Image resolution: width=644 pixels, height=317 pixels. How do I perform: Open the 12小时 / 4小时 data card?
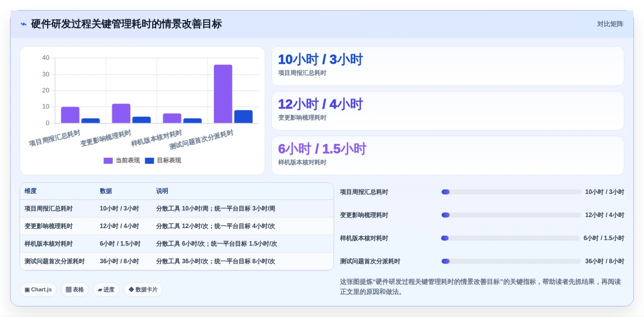click(448, 111)
